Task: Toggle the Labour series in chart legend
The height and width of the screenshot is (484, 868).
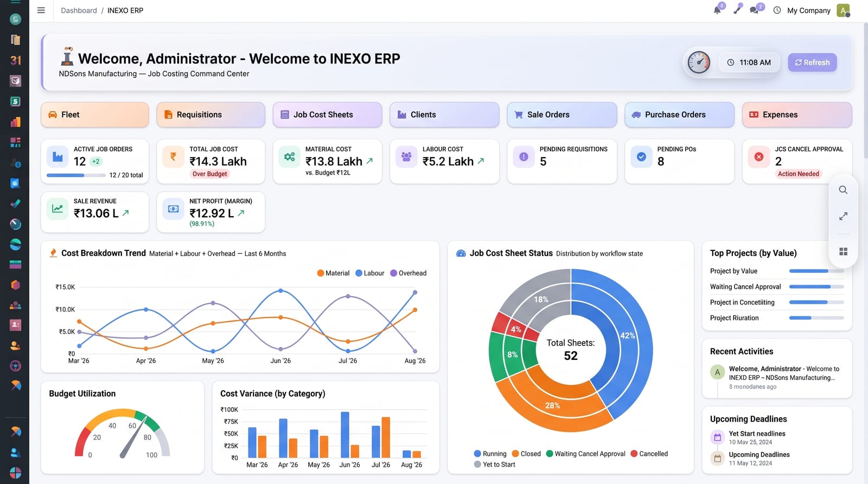Action: point(369,273)
